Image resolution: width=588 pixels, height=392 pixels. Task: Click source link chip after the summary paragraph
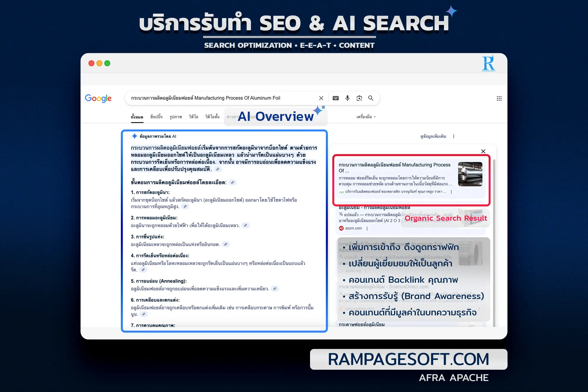[x=218, y=169]
